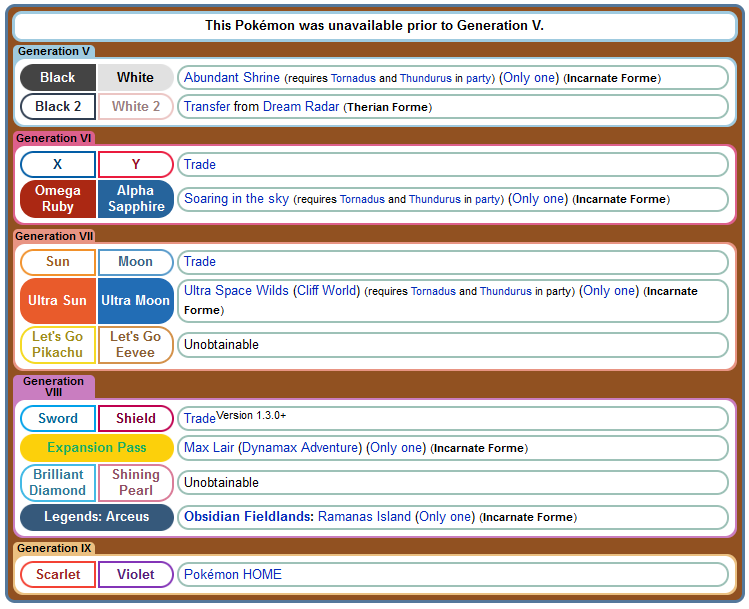The width and height of the screenshot is (749, 609).
Task: Click the Ultra Sun game cell
Action: tap(58, 301)
